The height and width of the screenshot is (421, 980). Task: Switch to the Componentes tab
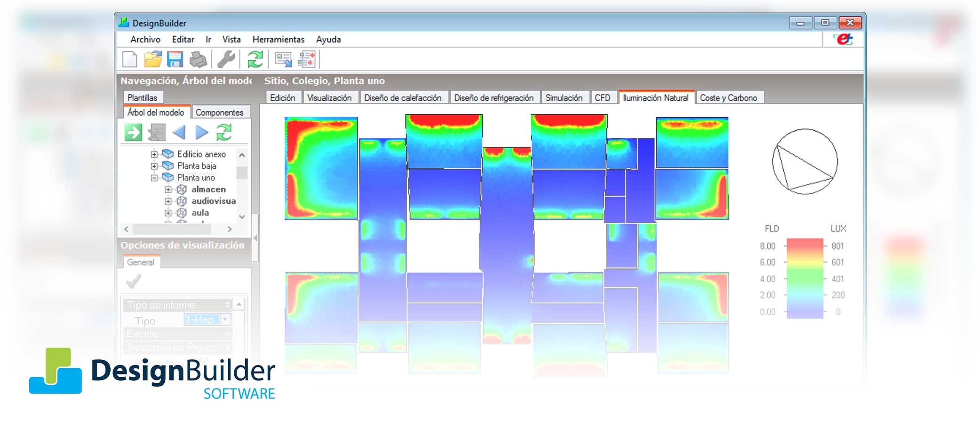click(219, 112)
